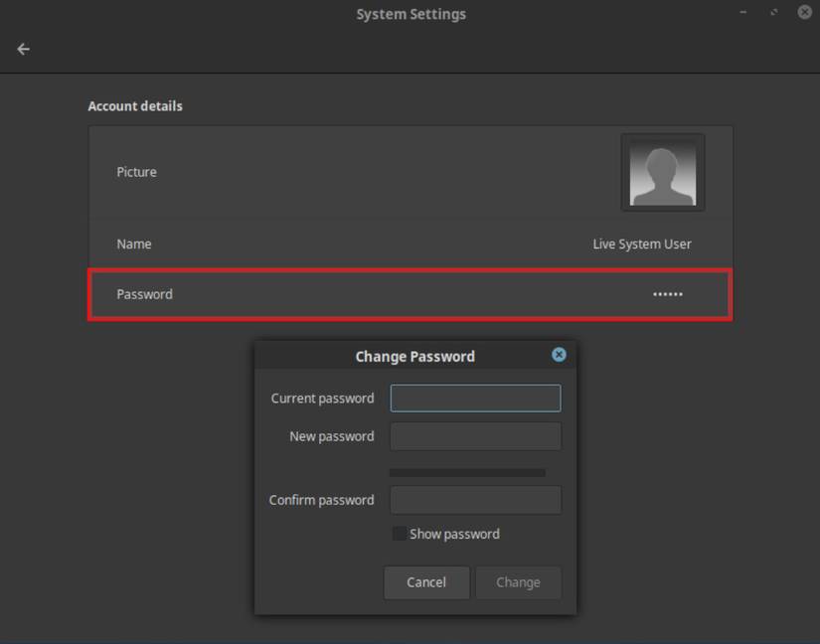820x644 pixels.
Task: Click the Password row label
Action: tap(144, 294)
